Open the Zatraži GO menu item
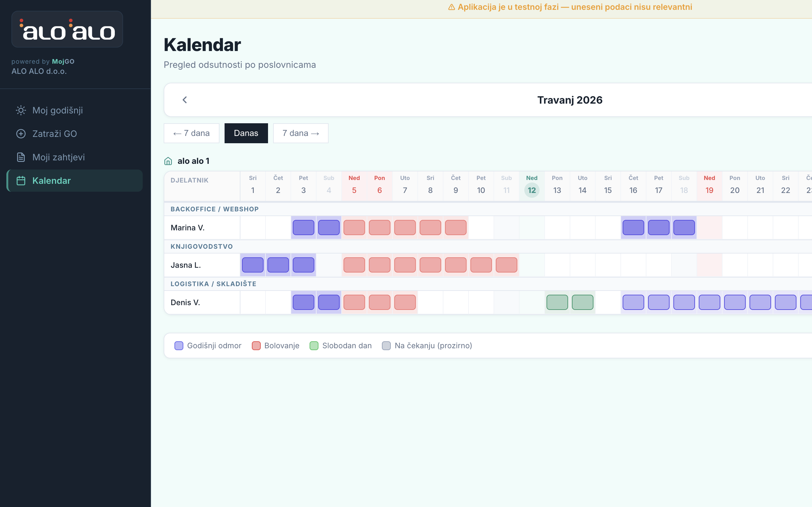Viewport: 812px width, 507px height. [x=54, y=134]
